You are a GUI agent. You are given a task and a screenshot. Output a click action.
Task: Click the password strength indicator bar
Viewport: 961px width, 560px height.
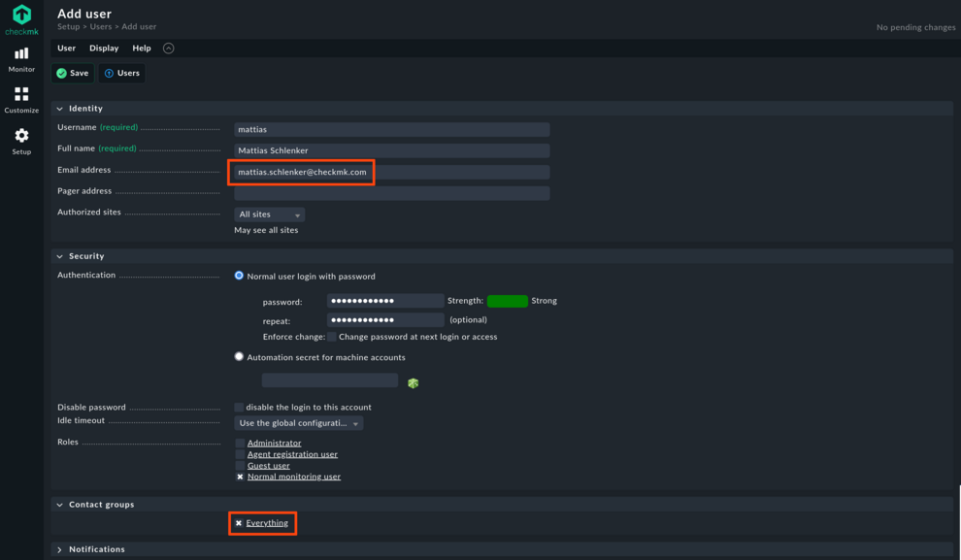tap(507, 300)
